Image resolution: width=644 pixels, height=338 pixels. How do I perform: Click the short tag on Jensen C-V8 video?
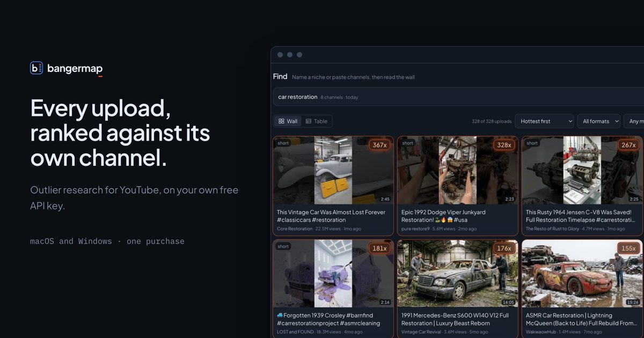(532, 143)
